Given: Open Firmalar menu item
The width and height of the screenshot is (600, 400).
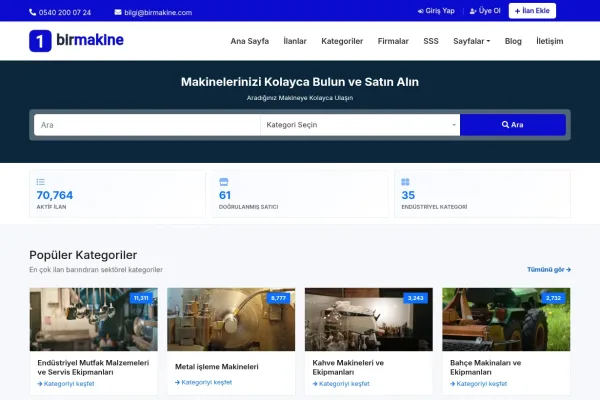Looking at the screenshot, I should (393, 41).
